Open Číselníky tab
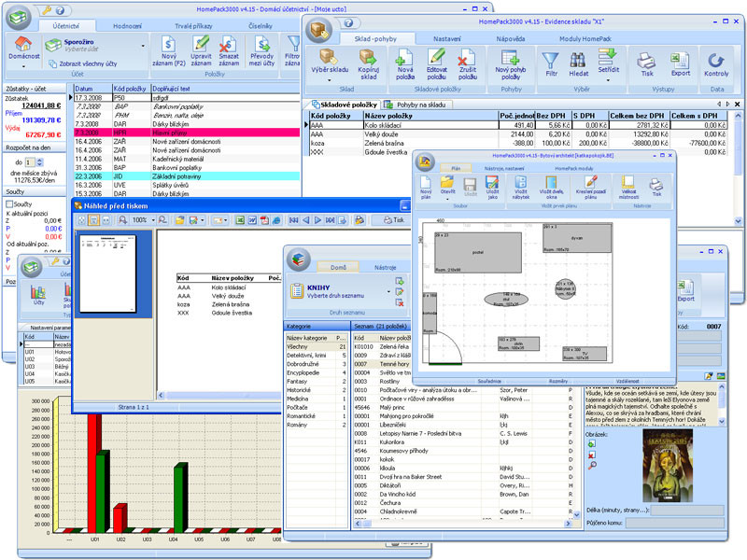The image size is (747, 560). click(261, 26)
